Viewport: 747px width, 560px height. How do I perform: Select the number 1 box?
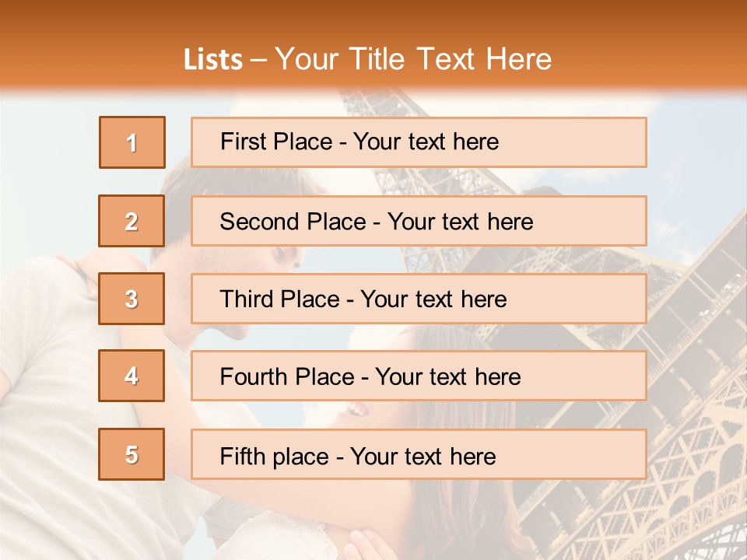(x=132, y=142)
